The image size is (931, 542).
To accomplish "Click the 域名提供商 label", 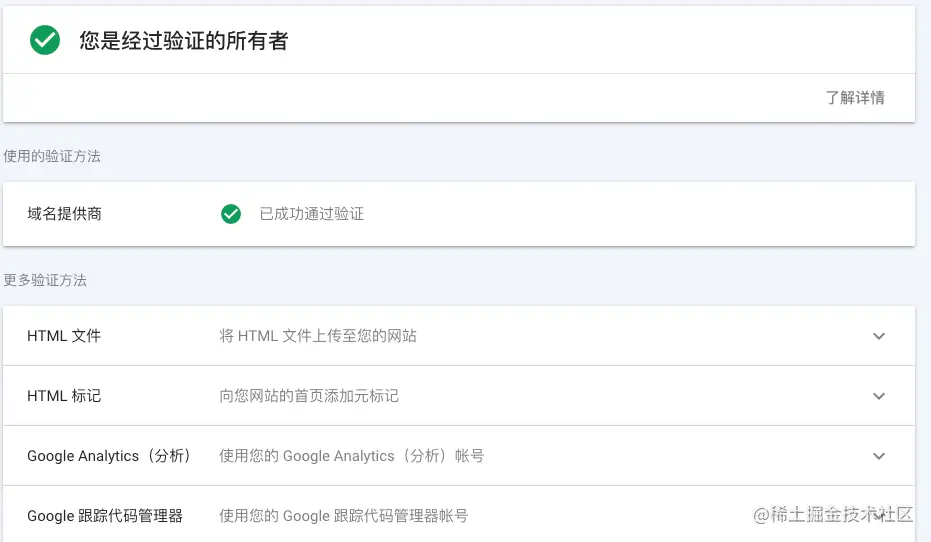I will click(x=64, y=214).
